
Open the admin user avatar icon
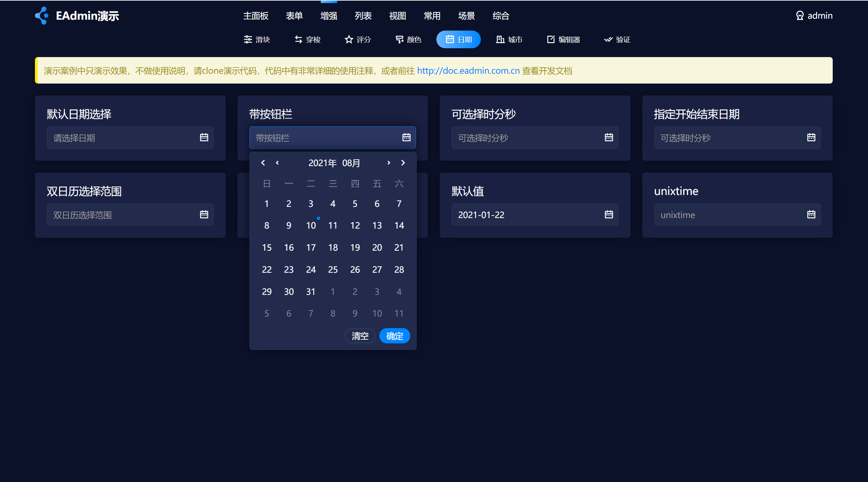pos(800,16)
